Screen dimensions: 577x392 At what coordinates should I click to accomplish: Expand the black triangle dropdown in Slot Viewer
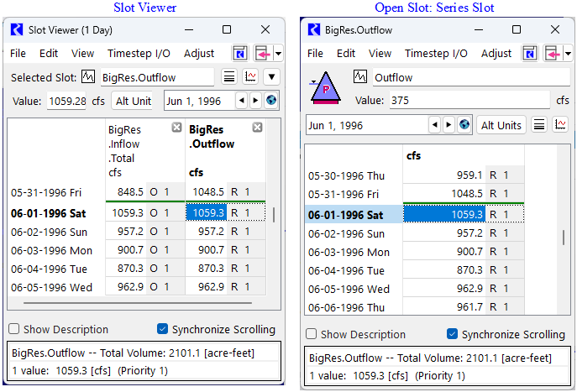pyautogui.click(x=271, y=77)
